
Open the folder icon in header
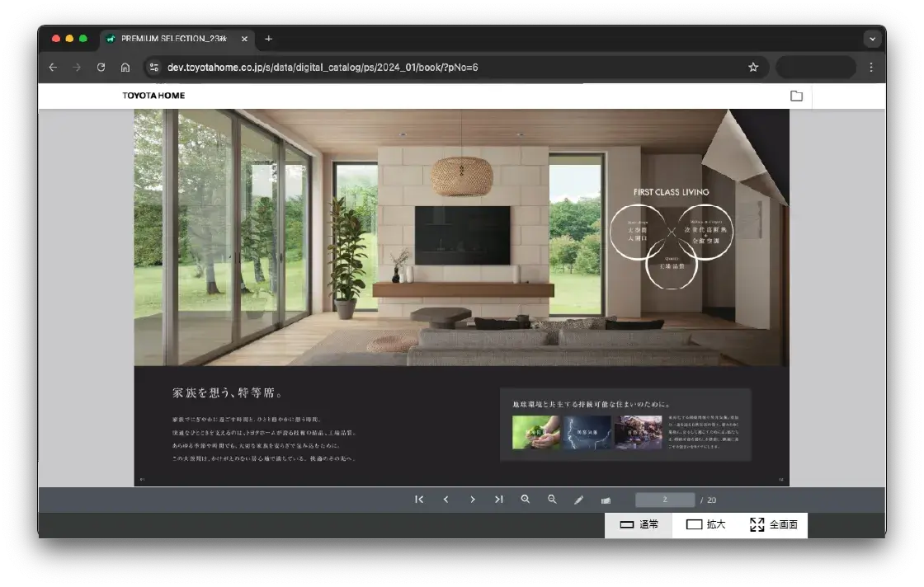(x=796, y=96)
